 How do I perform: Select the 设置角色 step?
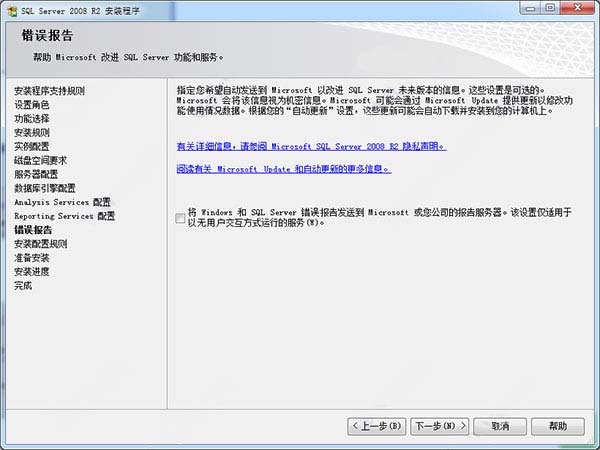point(32,105)
